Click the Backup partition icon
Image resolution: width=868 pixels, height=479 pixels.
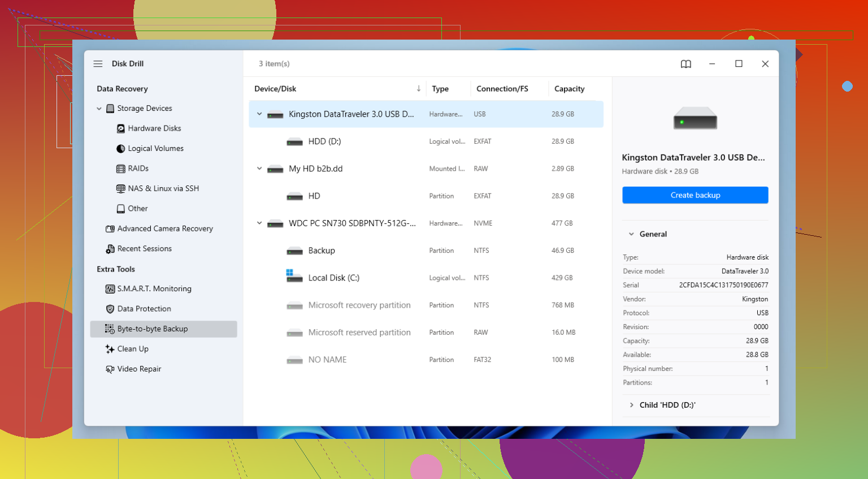(x=294, y=251)
